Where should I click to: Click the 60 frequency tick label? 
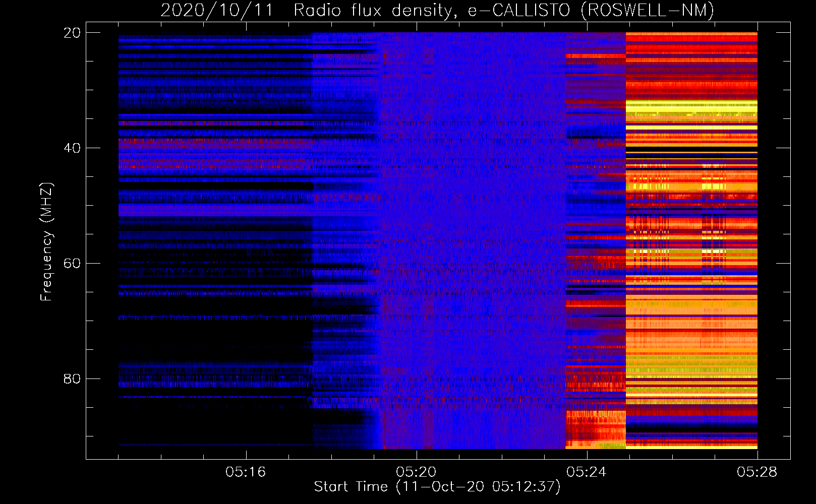click(x=72, y=264)
